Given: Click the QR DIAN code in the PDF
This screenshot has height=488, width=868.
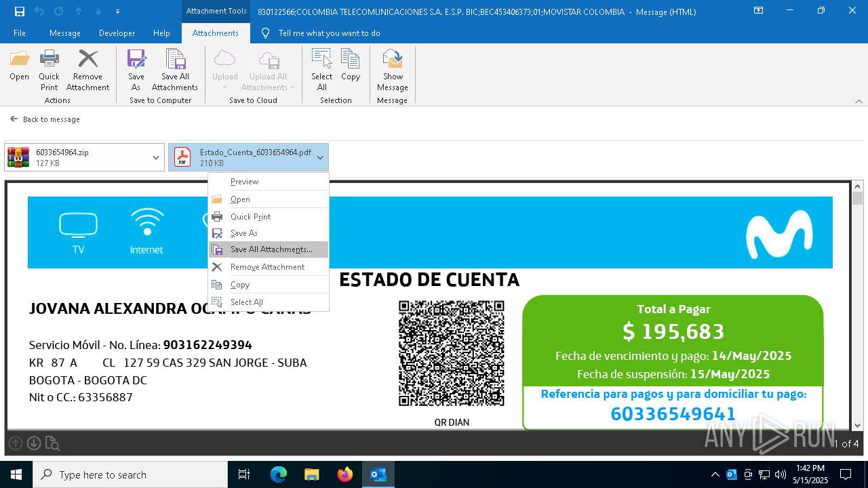Looking at the screenshot, I should click(x=452, y=353).
